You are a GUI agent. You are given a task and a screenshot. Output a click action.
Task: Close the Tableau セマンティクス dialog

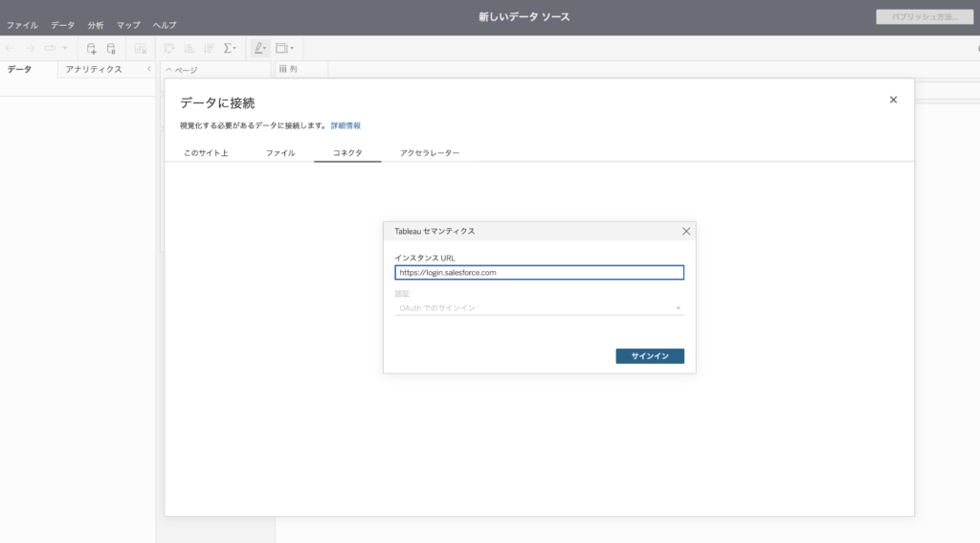click(x=686, y=232)
